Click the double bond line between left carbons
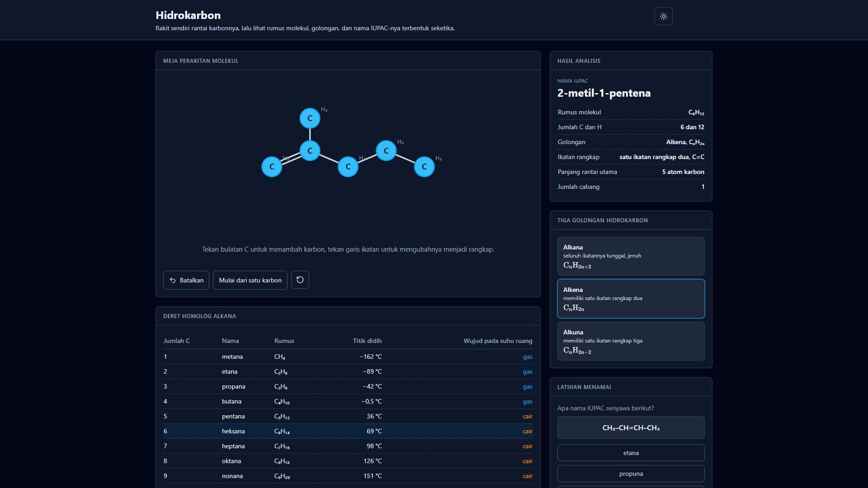868x488 pixels. click(291, 159)
